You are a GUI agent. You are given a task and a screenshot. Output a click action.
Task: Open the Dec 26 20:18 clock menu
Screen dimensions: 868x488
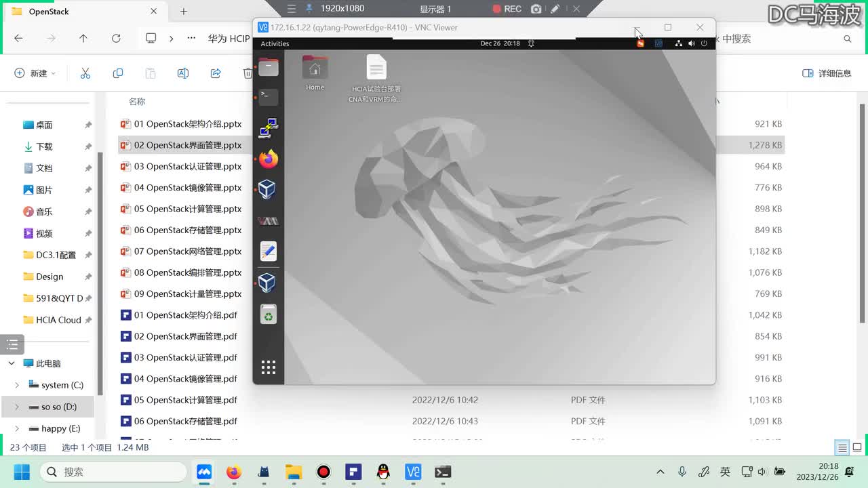pos(500,43)
